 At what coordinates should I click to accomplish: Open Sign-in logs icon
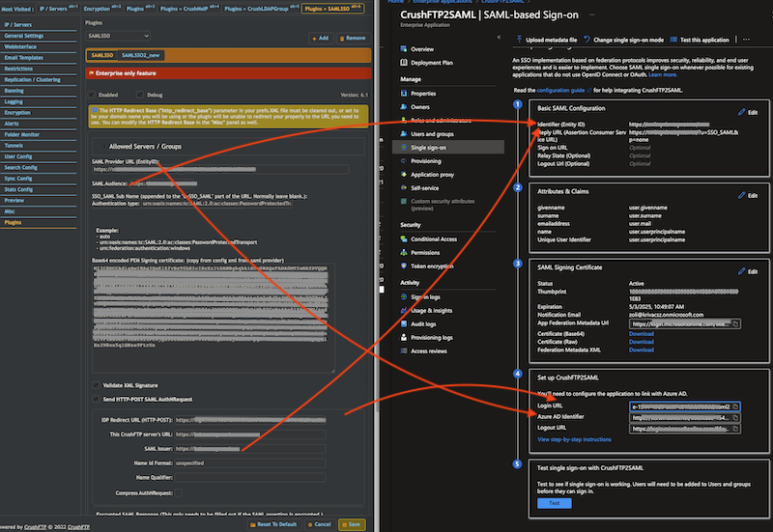coord(404,297)
